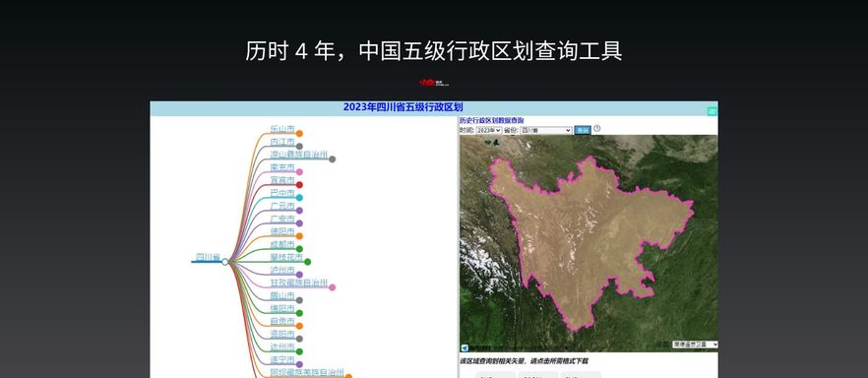The height and width of the screenshot is (378, 868).
Task: Click the blue arrow icon on map
Action: (x=465, y=347)
